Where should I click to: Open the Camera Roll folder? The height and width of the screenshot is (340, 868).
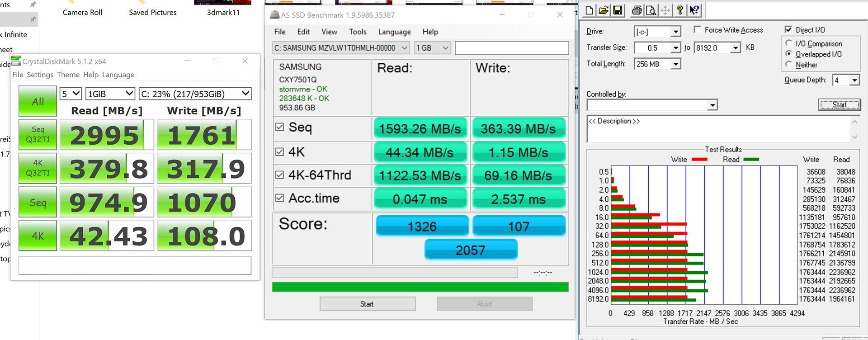[x=82, y=12]
